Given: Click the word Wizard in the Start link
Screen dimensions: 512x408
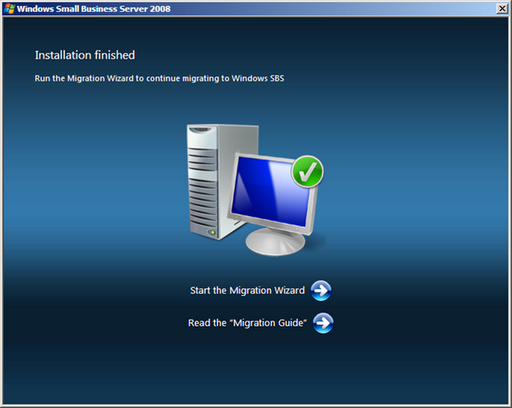Looking at the screenshot, I should point(290,290).
